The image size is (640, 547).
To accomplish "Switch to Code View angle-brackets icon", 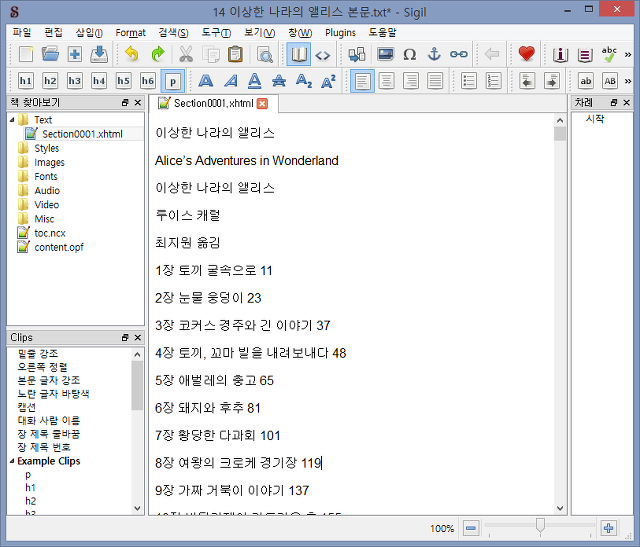I will click(322, 54).
